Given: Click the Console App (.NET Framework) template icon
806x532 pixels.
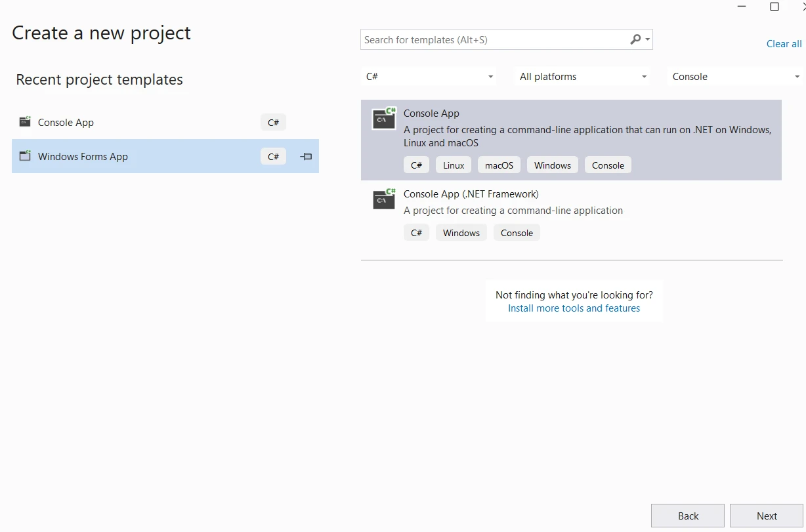Looking at the screenshot, I should pos(384,199).
